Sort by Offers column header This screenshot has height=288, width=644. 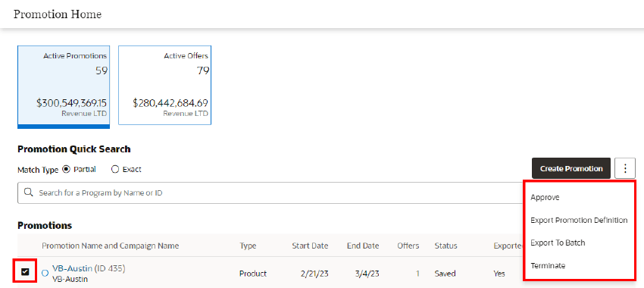coord(408,246)
